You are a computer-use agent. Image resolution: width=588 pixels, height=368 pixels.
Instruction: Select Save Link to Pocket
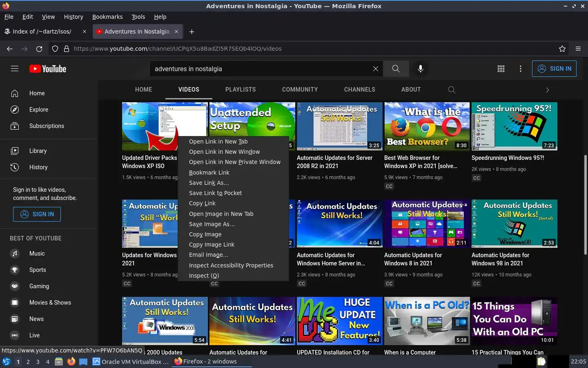tap(233, 193)
